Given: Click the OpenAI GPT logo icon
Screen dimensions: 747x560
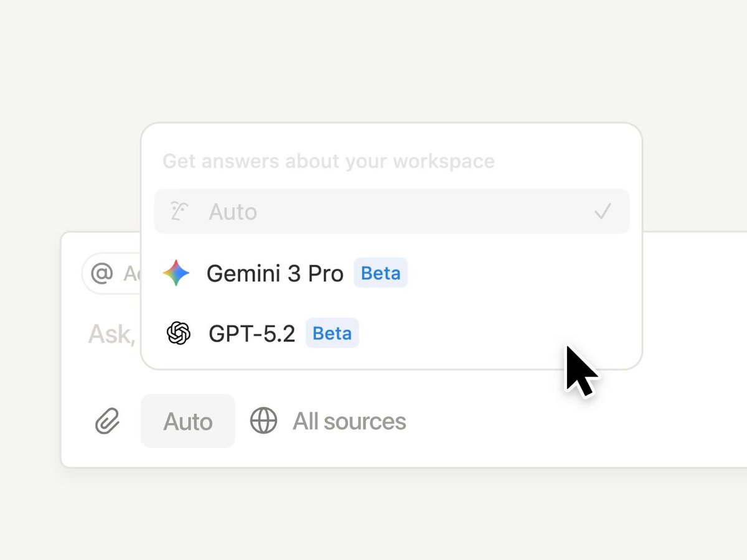Looking at the screenshot, I should point(179,334).
